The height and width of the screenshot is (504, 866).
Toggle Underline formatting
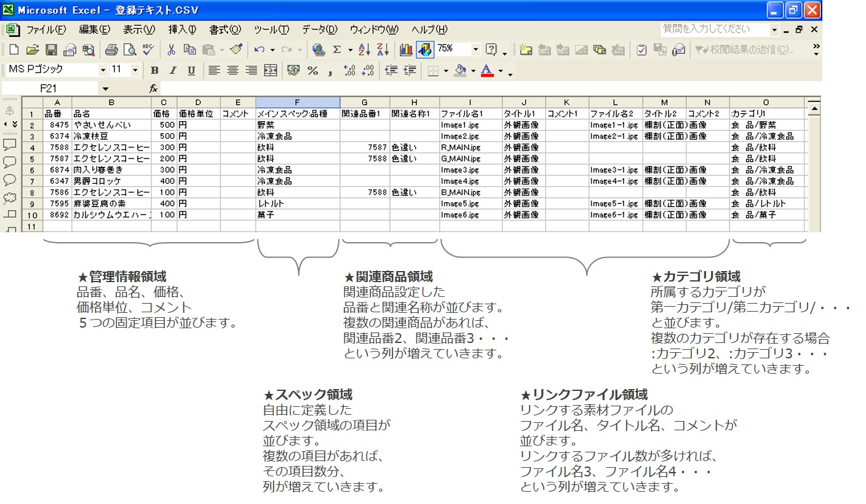(191, 71)
